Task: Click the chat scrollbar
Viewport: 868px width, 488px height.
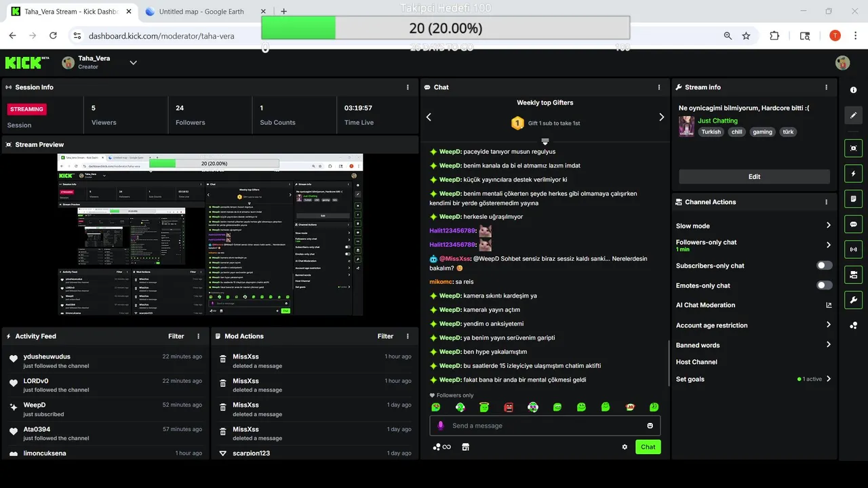Action: tap(669, 363)
